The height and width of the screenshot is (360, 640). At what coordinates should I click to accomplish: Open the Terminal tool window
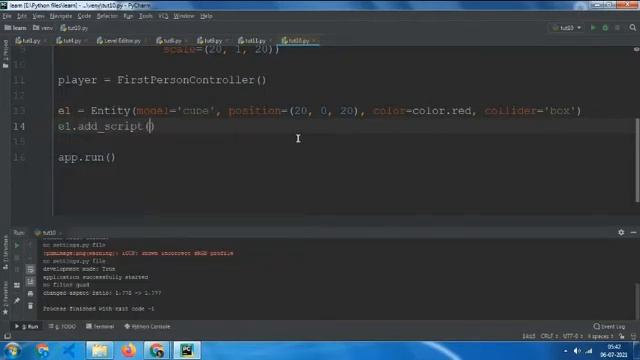click(x=100, y=327)
